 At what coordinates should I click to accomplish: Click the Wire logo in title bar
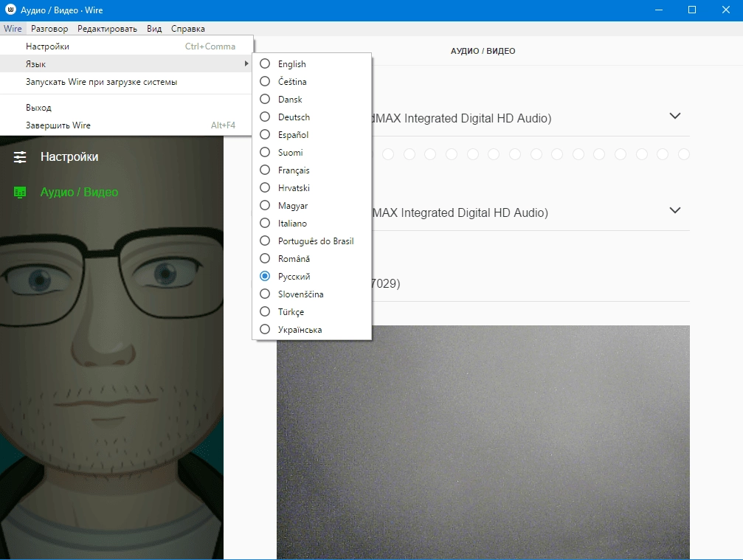(10, 10)
